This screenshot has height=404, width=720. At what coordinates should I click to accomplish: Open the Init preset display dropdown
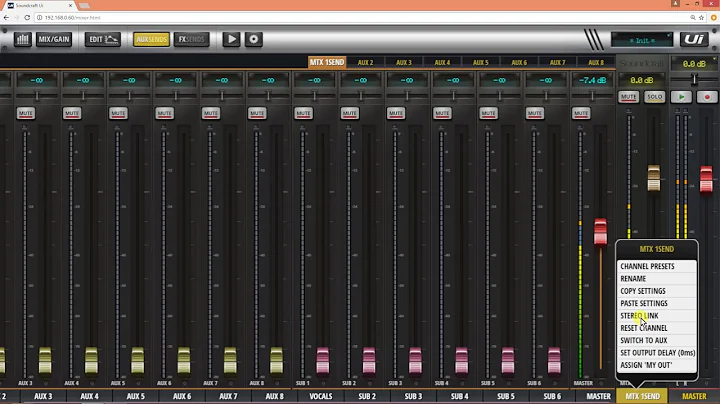click(x=641, y=40)
